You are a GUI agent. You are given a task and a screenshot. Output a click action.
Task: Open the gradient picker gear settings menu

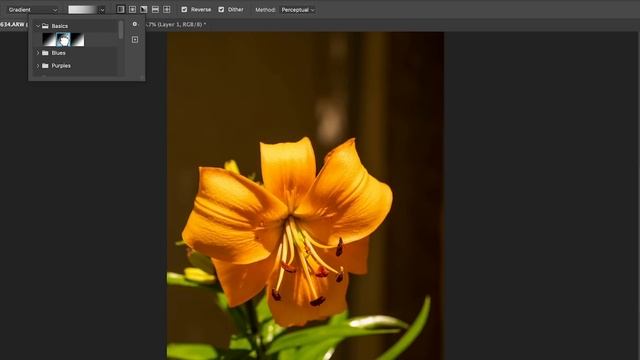pyautogui.click(x=135, y=24)
